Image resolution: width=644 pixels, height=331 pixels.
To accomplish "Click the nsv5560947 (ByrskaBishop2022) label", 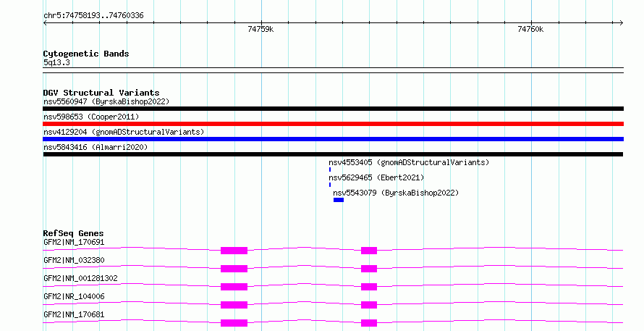I will pyautogui.click(x=106, y=101).
